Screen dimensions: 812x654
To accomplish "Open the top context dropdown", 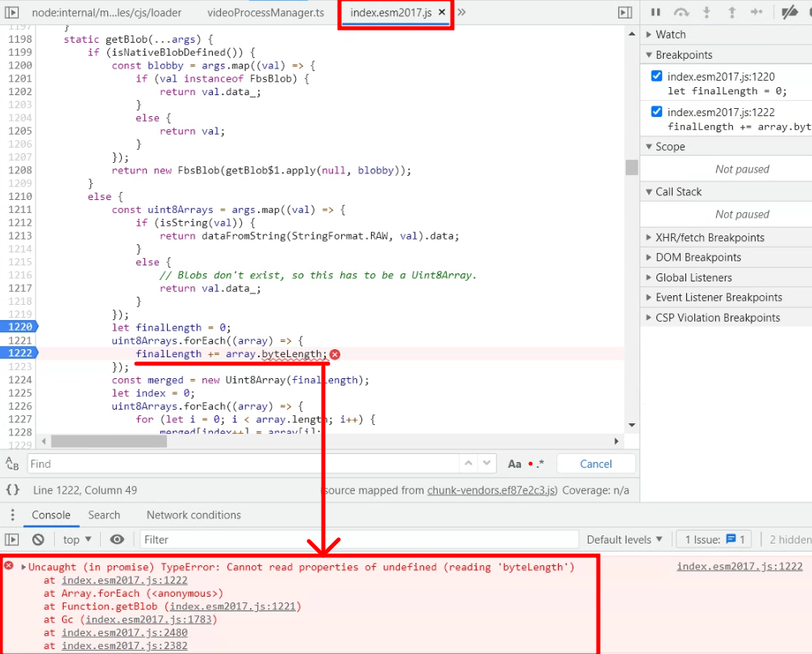I will (77, 539).
